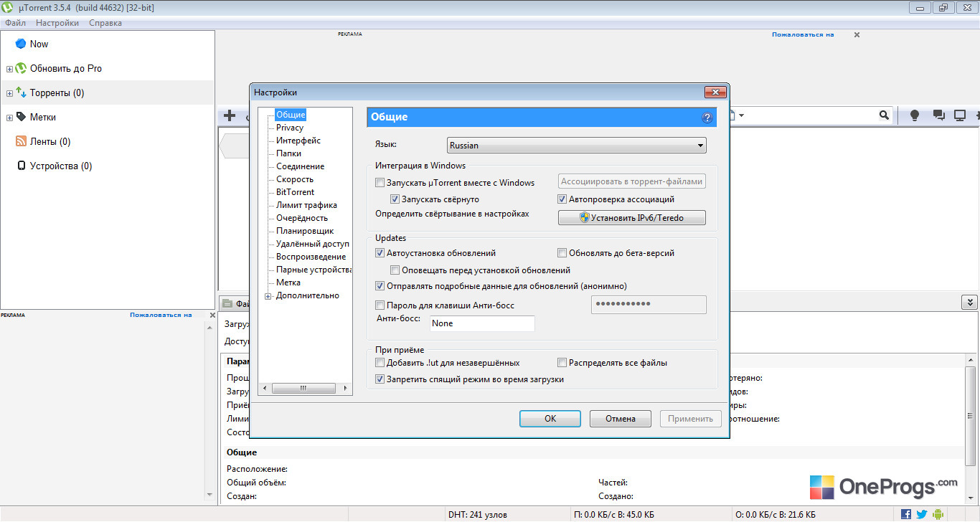Open the chat bubbles toolbar icon
Screen dimensions: 980x522
click(938, 115)
